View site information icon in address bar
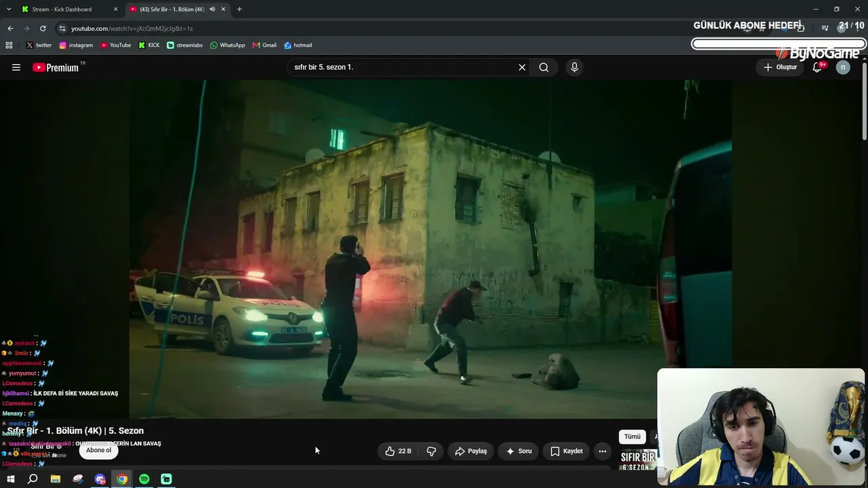The width and height of the screenshot is (868, 488). point(62,28)
